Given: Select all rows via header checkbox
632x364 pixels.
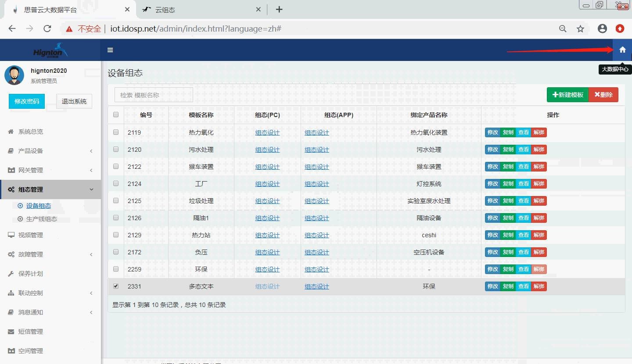Looking at the screenshot, I should pos(115,114).
